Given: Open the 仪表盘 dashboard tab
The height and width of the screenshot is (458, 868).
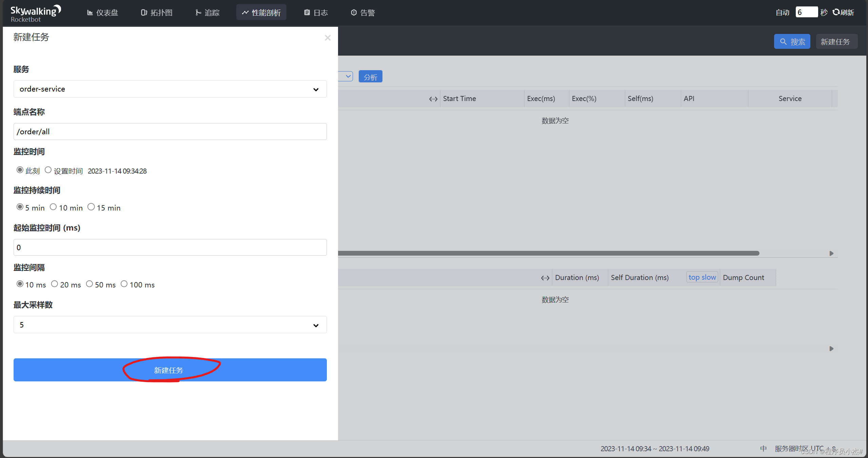Looking at the screenshot, I should 102,13.
